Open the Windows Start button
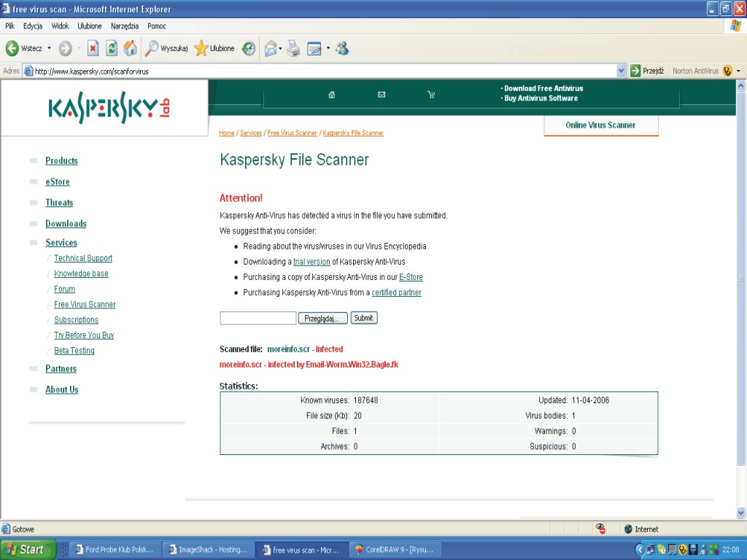 tap(28, 550)
